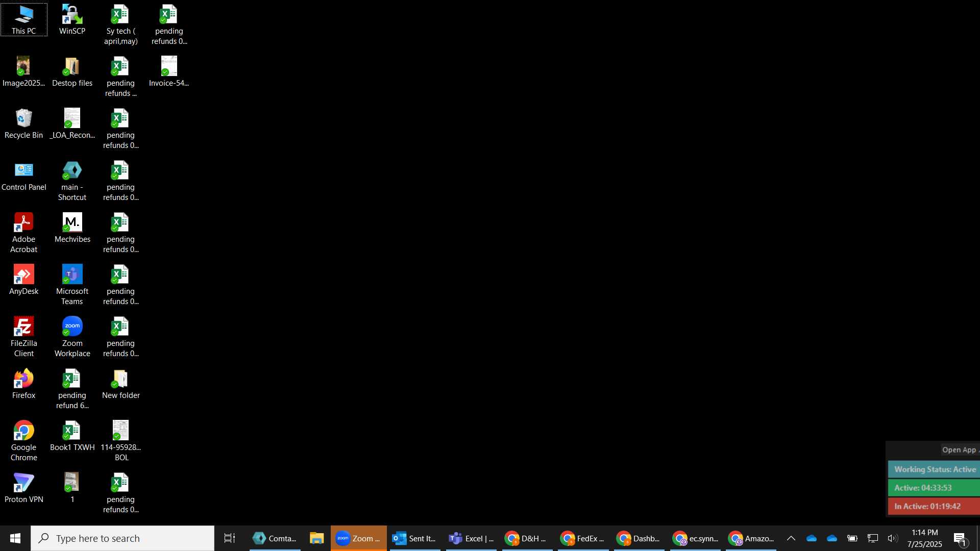Viewport: 980px width, 551px height.
Task: Select the Control Panel desktop icon
Action: click(x=24, y=176)
